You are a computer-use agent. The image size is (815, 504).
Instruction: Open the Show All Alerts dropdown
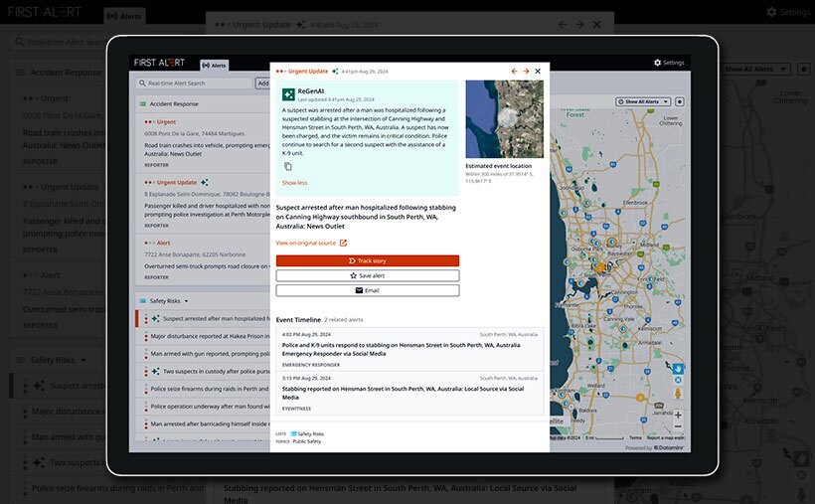[x=643, y=102]
